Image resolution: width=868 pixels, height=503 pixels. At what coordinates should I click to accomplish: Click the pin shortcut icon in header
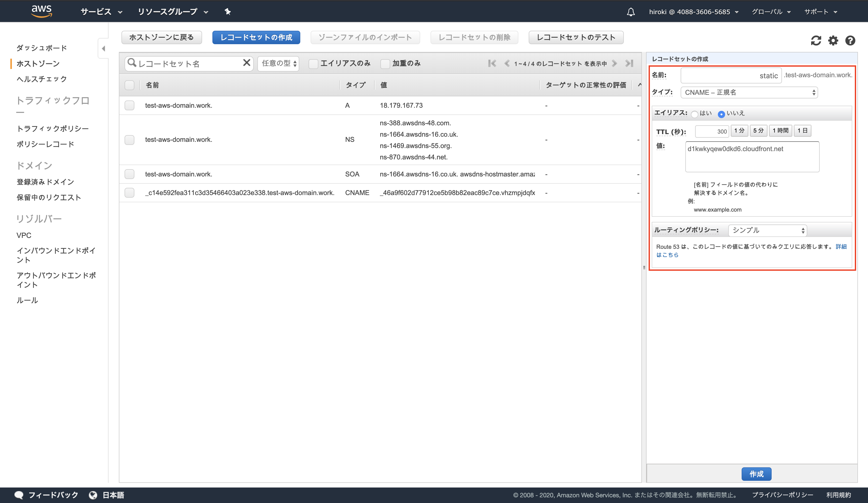pyautogui.click(x=228, y=12)
